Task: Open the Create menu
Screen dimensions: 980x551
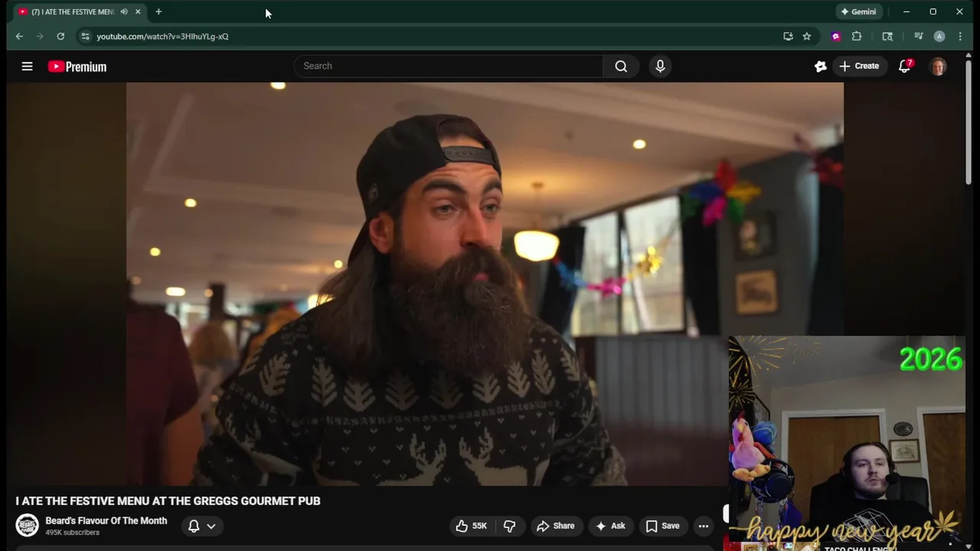Action: pyautogui.click(x=859, y=67)
